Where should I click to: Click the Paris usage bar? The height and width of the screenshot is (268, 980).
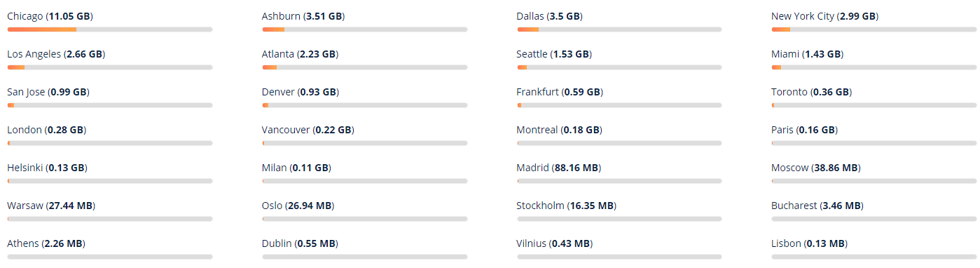click(874, 143)
